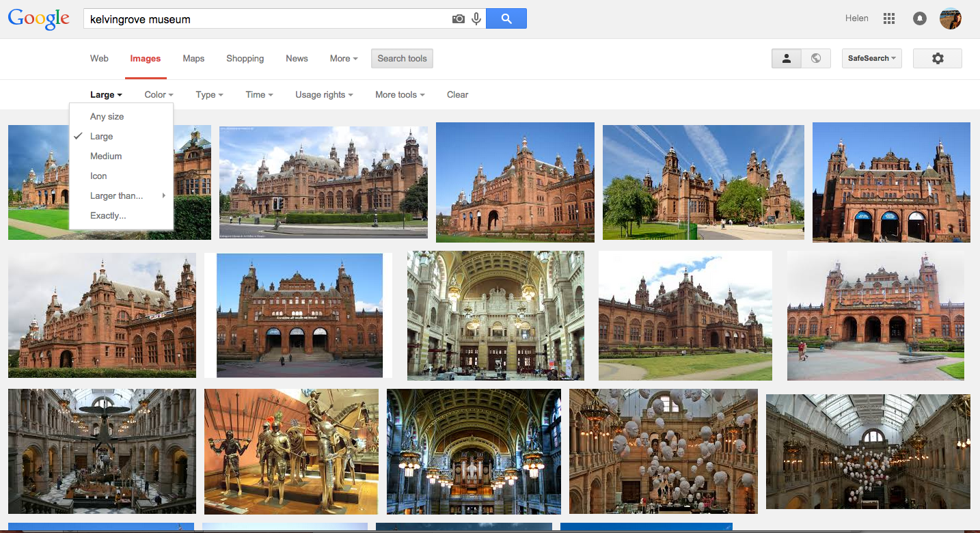Click the Google logo
Image resolution: width=980 pixels, height=533 pixels.
(39, 19)
